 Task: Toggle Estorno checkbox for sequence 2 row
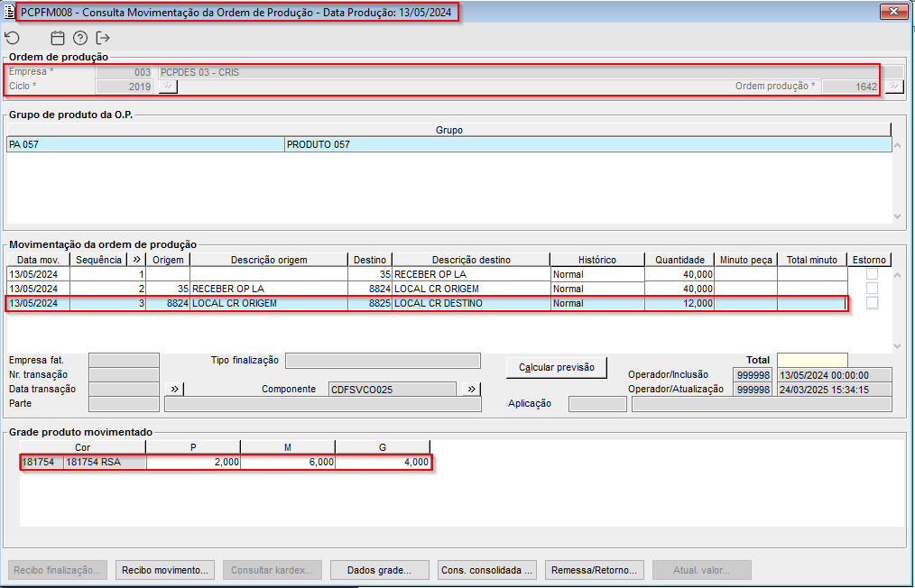[872, 289]
